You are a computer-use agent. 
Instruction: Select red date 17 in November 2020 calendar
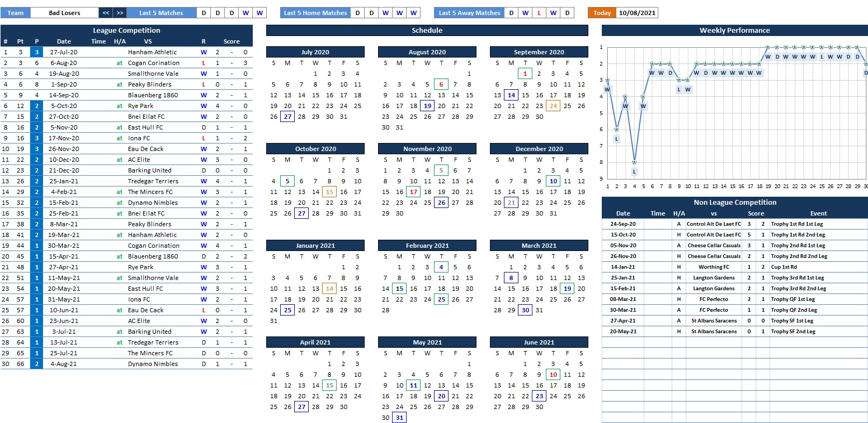pyautogui.click(x=413, y=192)
